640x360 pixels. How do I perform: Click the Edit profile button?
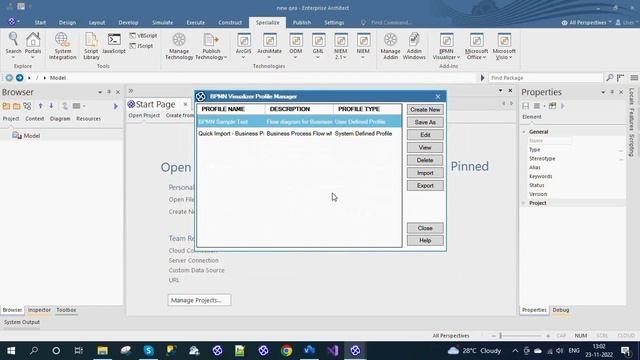[x=425, y=135]
